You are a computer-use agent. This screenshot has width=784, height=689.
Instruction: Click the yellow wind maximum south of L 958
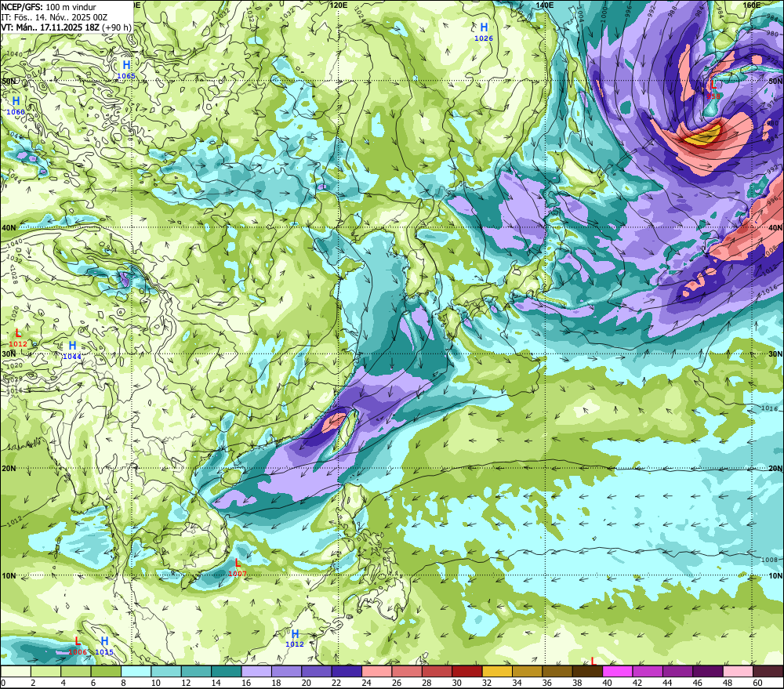704,136
